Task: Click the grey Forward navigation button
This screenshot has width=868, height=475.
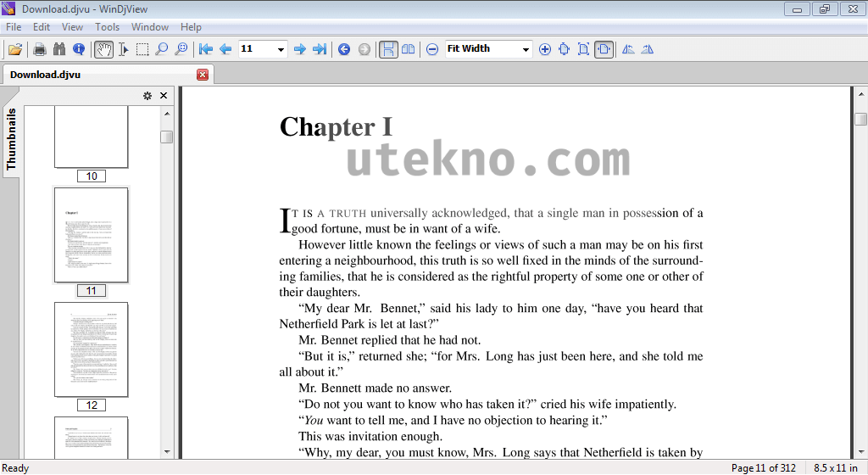Action: pyautogui.click(x=364, y=49)
